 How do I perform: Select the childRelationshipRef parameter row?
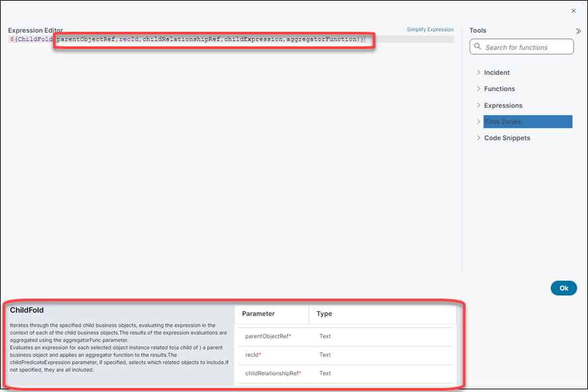pos(273,373)
